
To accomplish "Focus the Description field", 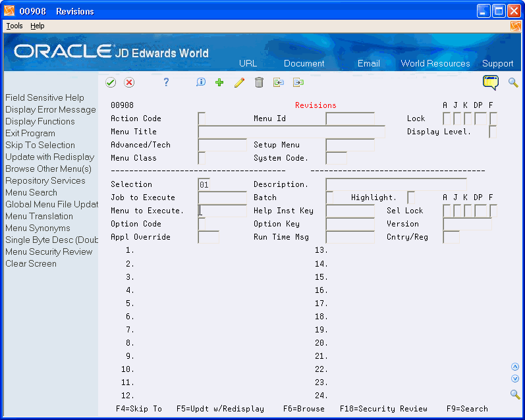I will click(396, 184).
